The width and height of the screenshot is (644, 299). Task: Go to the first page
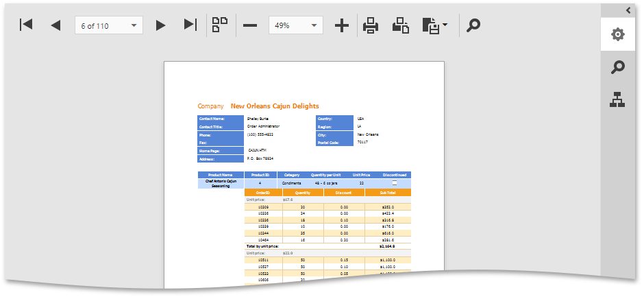pyautogui.click(x=26, y=25)
